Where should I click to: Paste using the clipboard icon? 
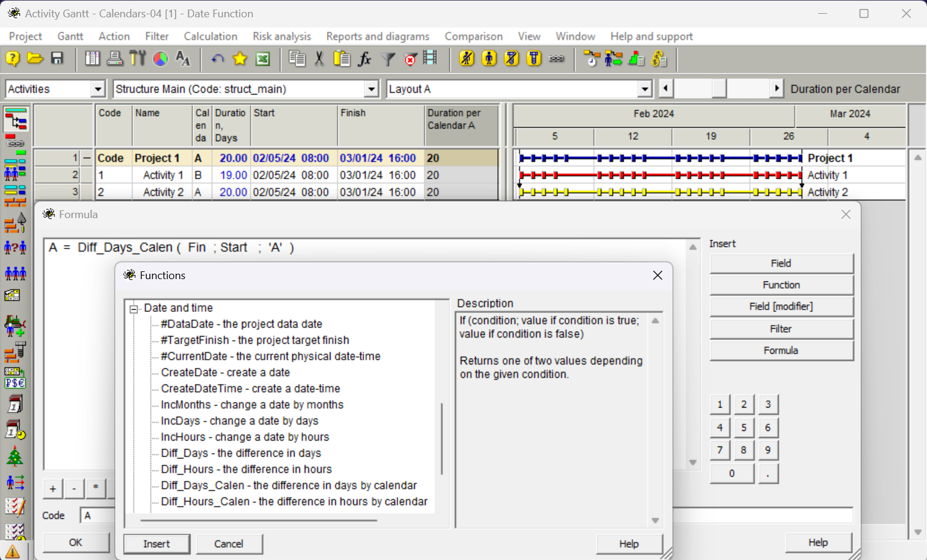pos(342,59)
